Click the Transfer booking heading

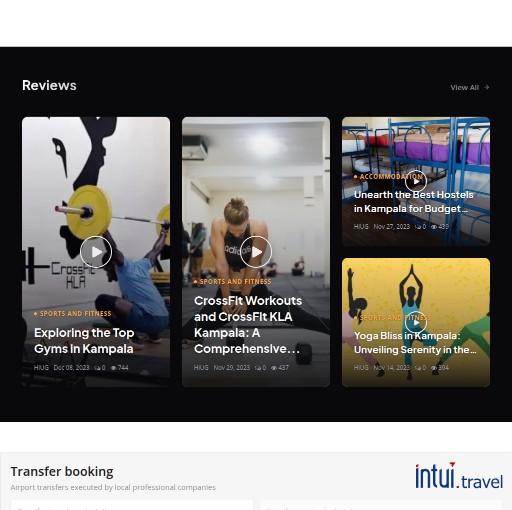click(x=62, y=472)
